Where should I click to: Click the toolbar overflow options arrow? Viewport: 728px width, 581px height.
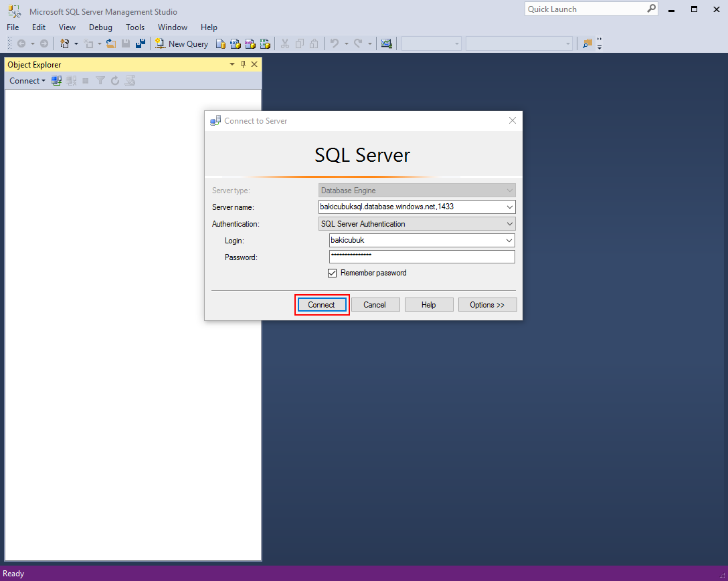click(x=600, y=43)
